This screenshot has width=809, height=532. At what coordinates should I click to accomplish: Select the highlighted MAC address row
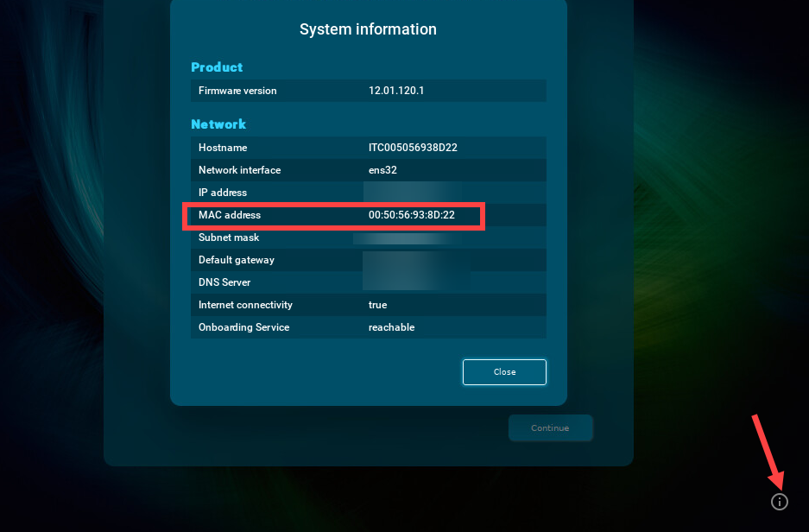click(333, 215)
